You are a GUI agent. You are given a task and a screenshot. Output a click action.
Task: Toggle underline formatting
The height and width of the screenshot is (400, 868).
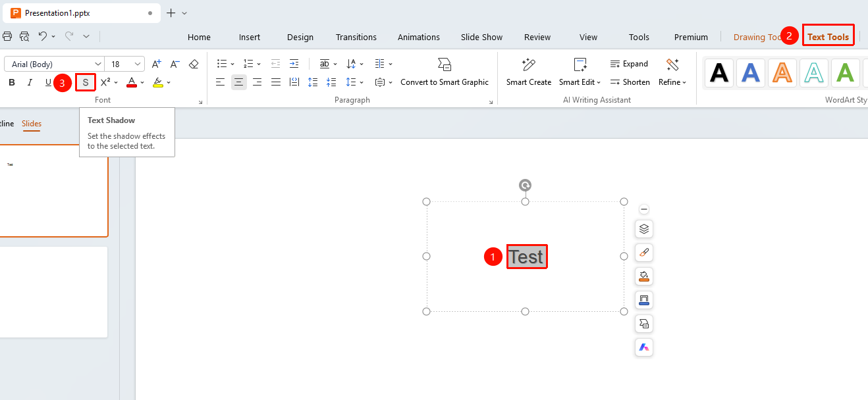click(x=48, y=82)
